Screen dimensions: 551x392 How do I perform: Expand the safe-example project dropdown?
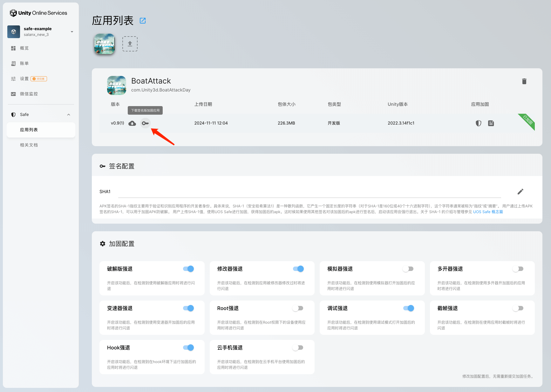(72, 31)
